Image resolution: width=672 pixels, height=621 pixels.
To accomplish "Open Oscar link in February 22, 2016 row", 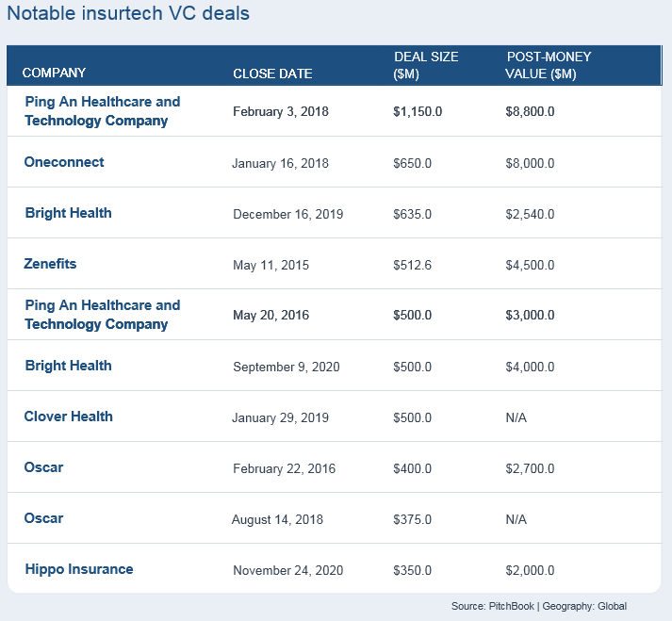I will tap(43, 467).
